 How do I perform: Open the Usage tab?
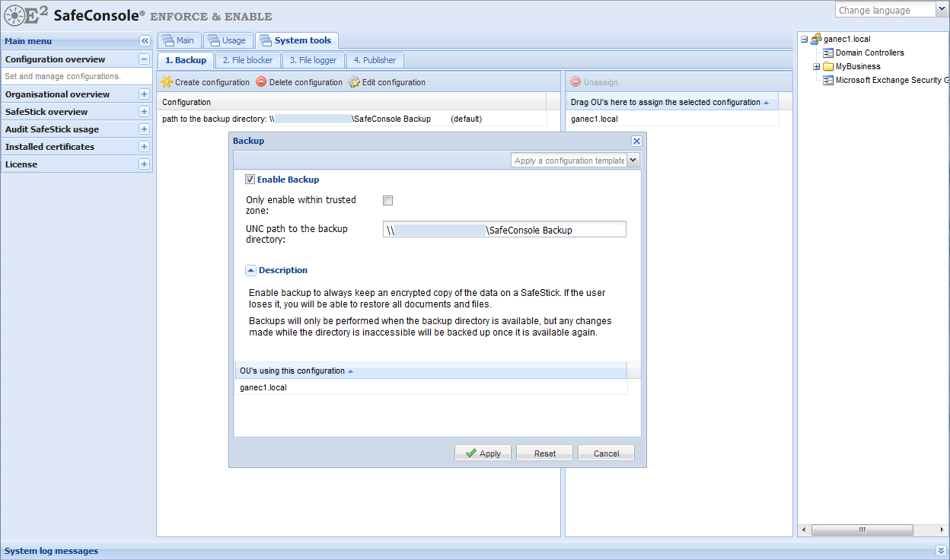click(x=226, y=40)
